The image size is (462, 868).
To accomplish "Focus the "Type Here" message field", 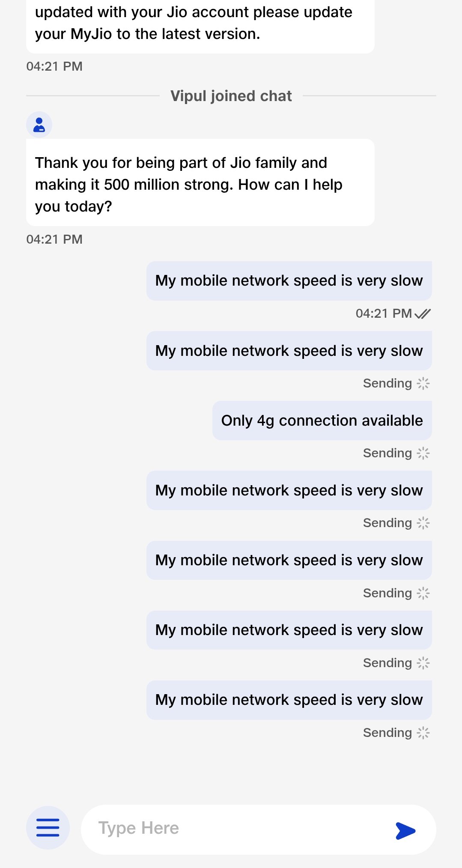I will tap(240, 828).
